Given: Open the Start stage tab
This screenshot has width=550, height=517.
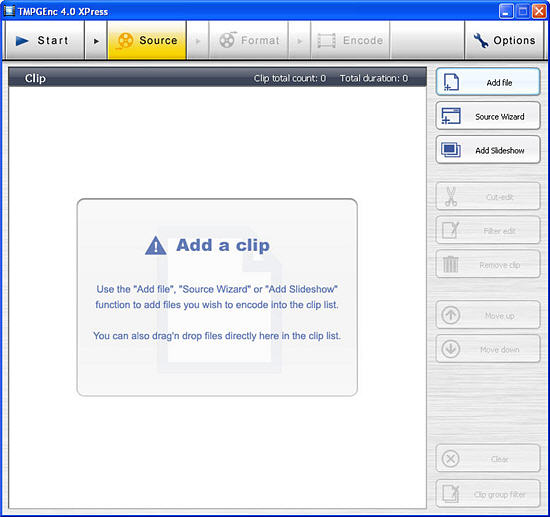Looking at the screenshot, I should coord(45,40).
